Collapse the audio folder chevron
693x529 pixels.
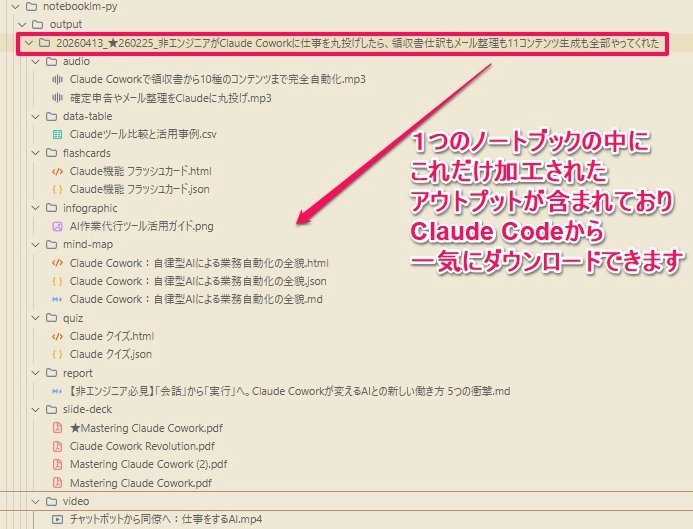[x=36, y=61]
